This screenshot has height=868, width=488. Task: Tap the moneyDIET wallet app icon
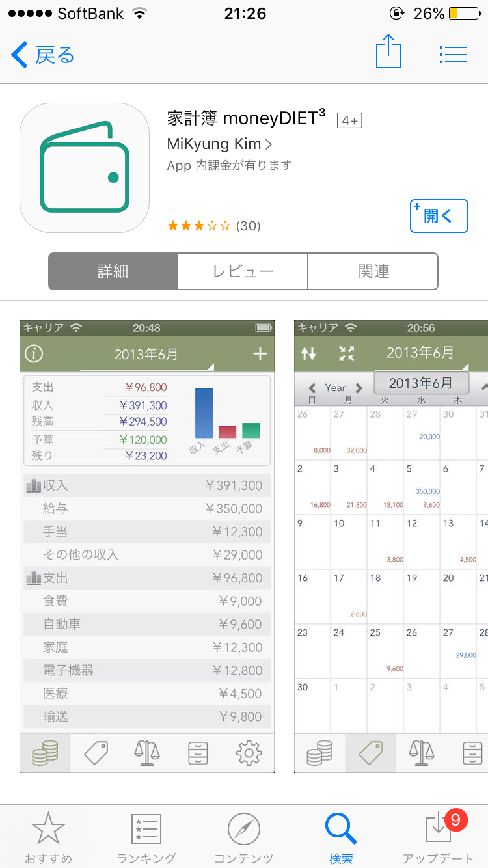(85, 168)
